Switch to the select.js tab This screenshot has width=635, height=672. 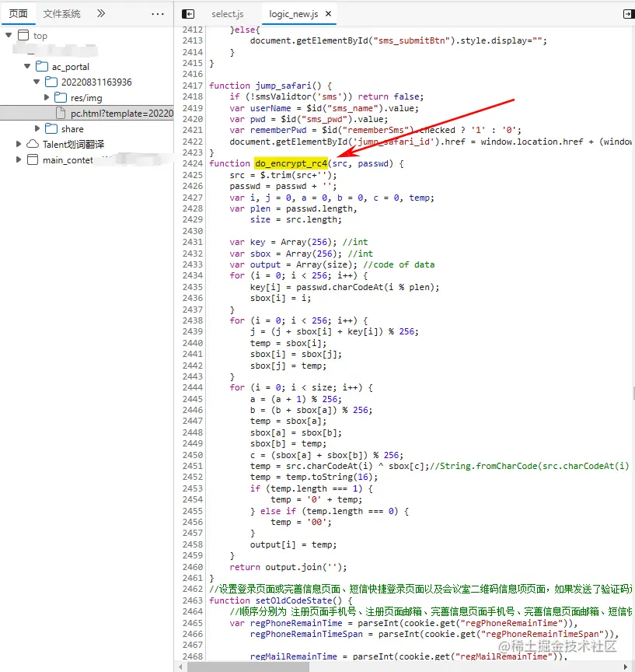click(x=228, y=14)
